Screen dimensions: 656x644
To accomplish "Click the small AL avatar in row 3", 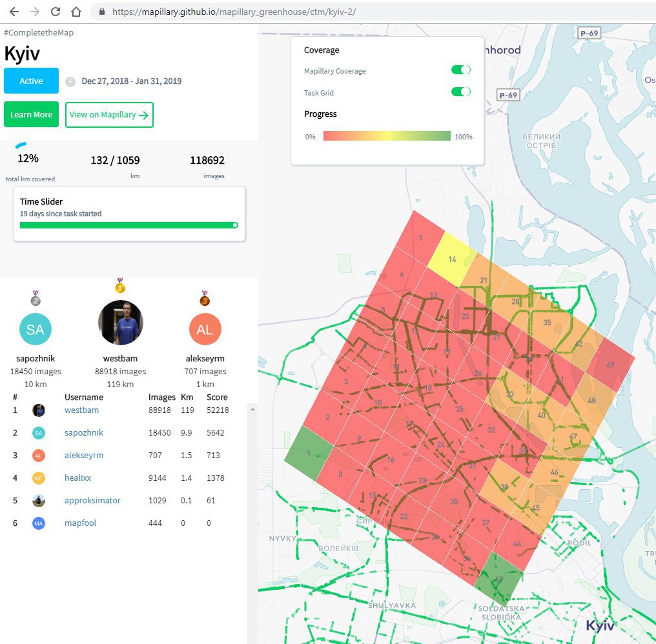I will click(x=39, y=456).
